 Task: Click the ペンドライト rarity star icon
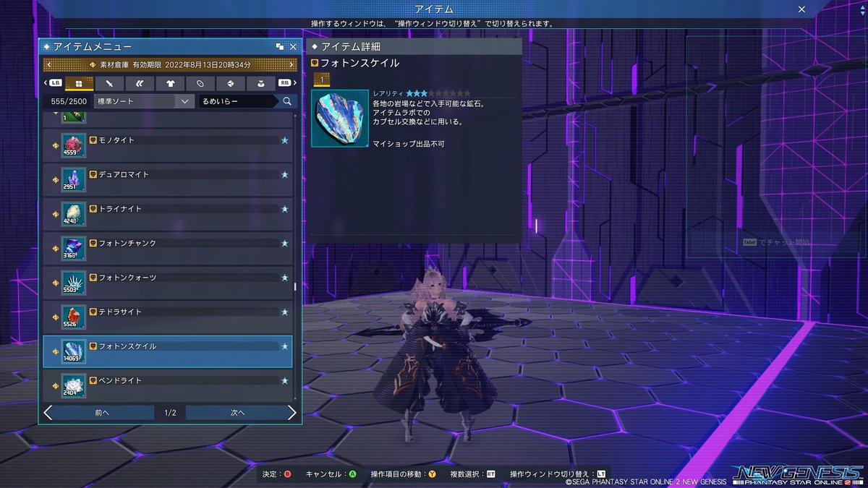coord(285,380)
